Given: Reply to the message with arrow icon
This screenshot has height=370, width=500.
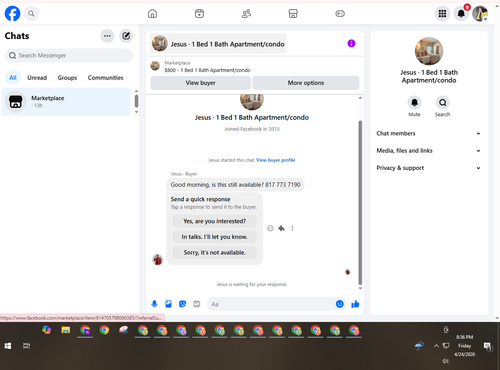Looking at the screenshot, I should click(x=282, y=228).
